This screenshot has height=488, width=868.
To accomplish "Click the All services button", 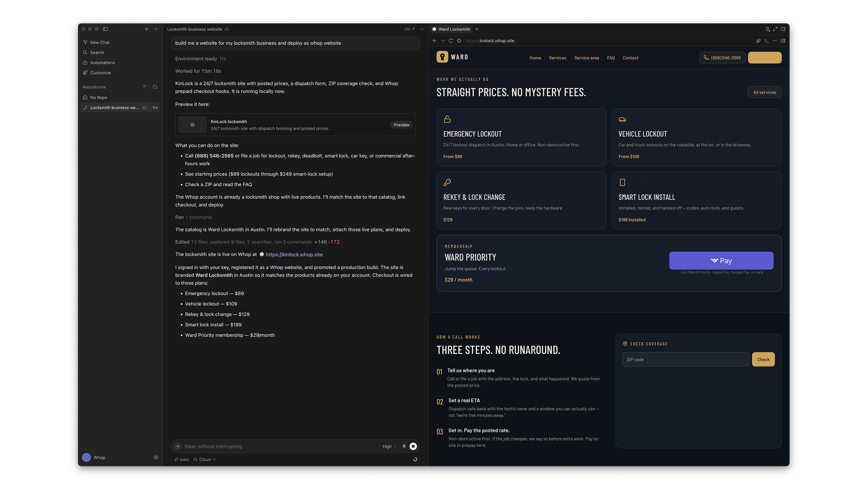I will click(765, 92).
